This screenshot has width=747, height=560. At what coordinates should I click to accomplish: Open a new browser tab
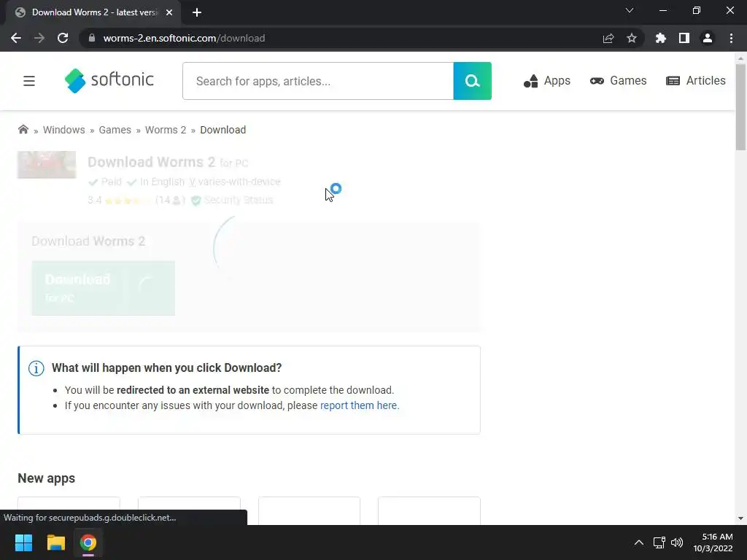(197, 12)
